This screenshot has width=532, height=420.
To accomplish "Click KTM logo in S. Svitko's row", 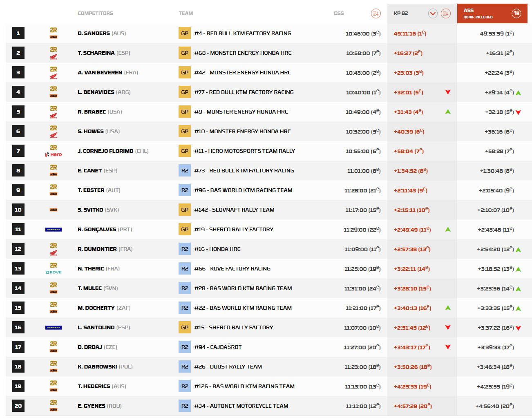I will coord(54,210).
